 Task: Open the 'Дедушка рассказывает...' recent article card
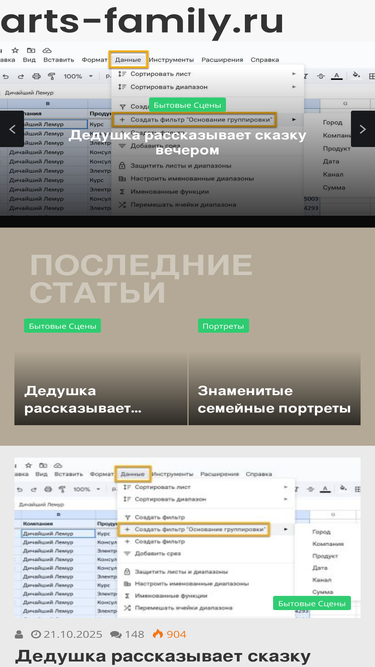(101, 388)
